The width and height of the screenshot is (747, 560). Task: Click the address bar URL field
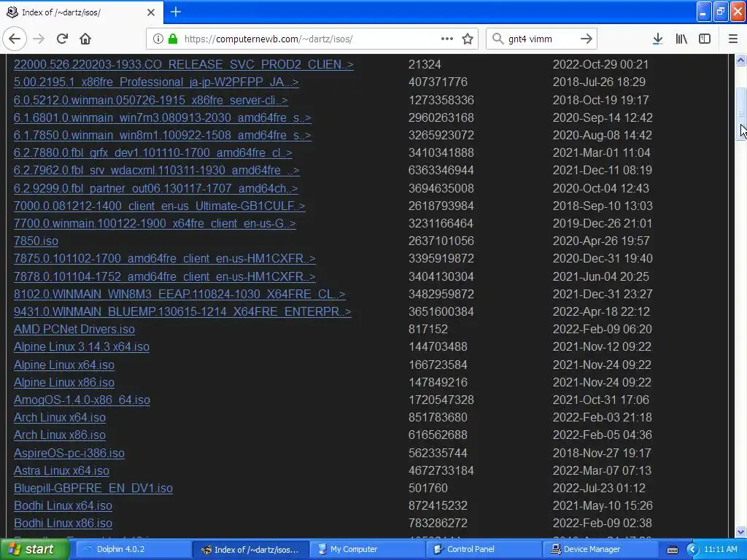(x=311, y=39)
